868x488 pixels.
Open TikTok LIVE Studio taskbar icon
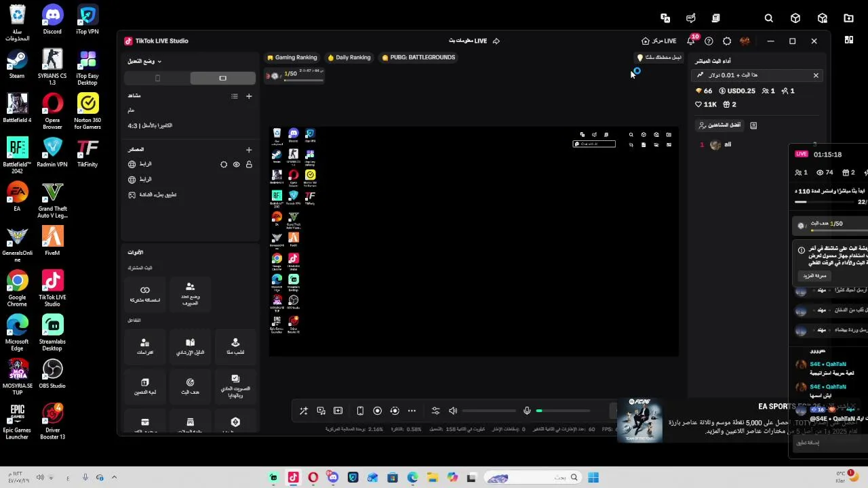(293, 478)
